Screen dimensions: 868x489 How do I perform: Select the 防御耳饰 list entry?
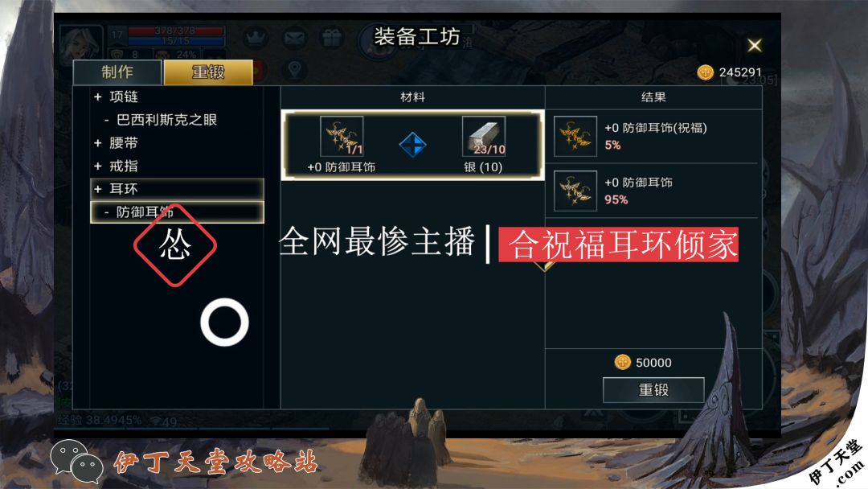pos(177,212)
